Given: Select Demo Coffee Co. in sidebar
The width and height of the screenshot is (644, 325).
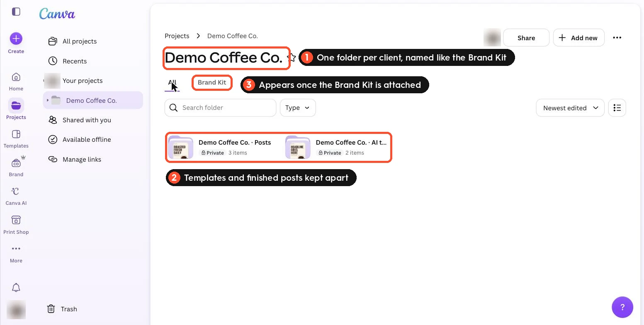Looking at the screenshot, I should [93, 100].
